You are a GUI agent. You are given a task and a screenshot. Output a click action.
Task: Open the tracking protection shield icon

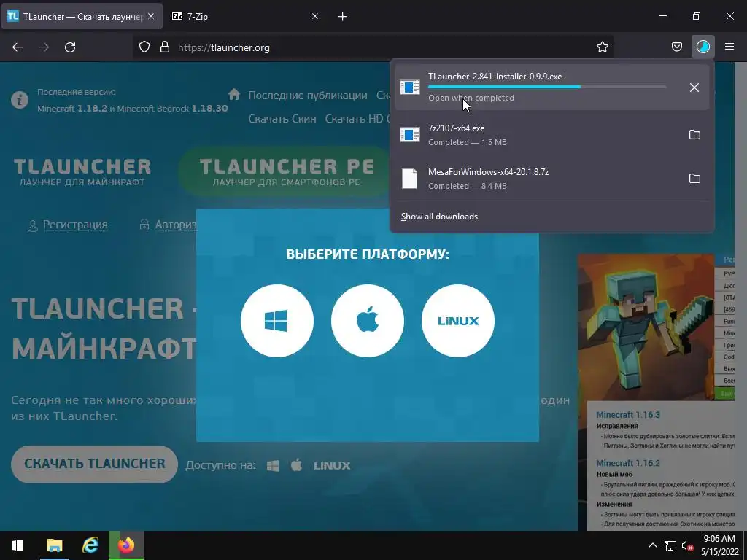[x=144, y=47]
